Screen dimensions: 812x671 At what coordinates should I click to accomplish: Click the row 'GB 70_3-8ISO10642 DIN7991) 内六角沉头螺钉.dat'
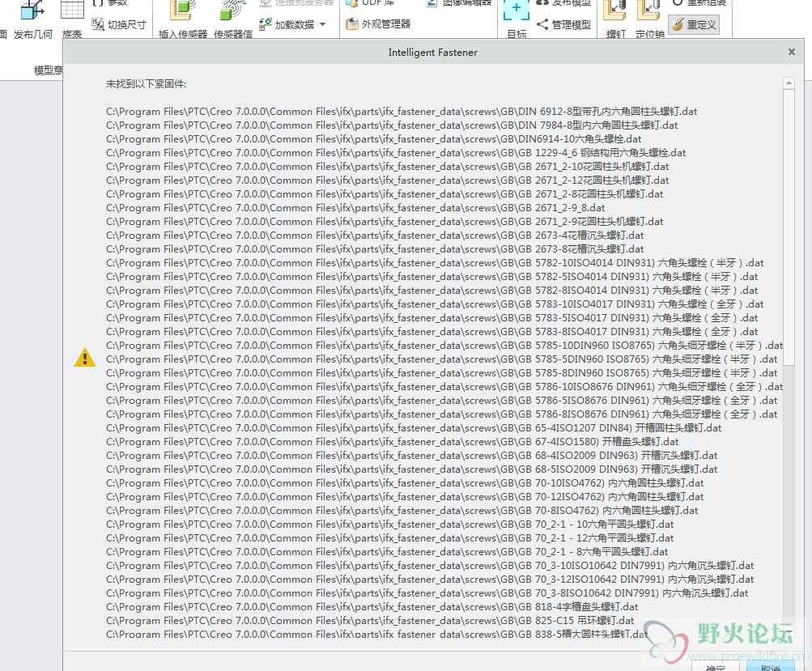427,592
